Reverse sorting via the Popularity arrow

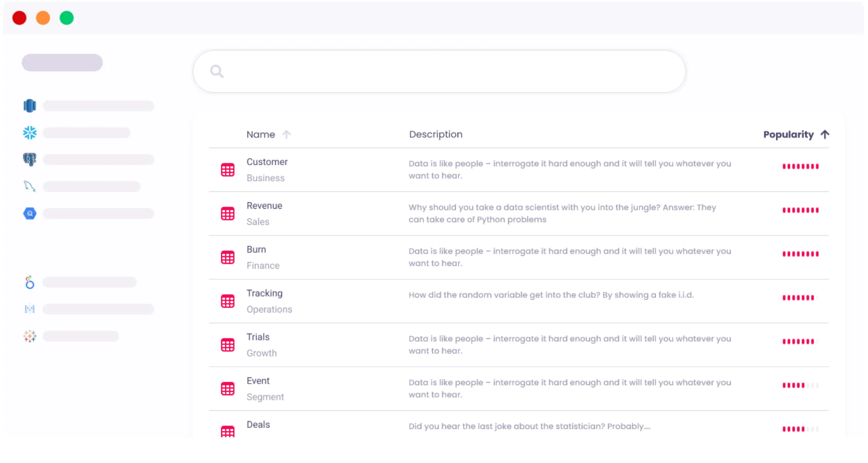pos(825,134)
